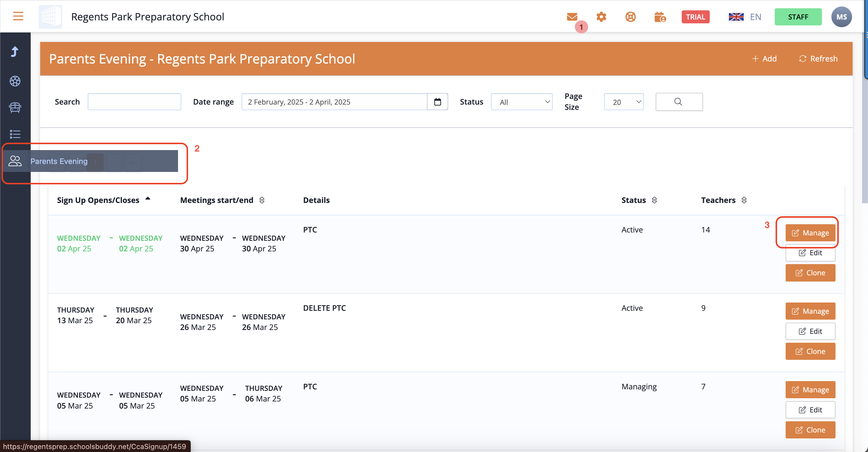This screenshot has height=452, width=868.
Task: Open the hamburger menu icon
Action: click(x=18, y=16)
